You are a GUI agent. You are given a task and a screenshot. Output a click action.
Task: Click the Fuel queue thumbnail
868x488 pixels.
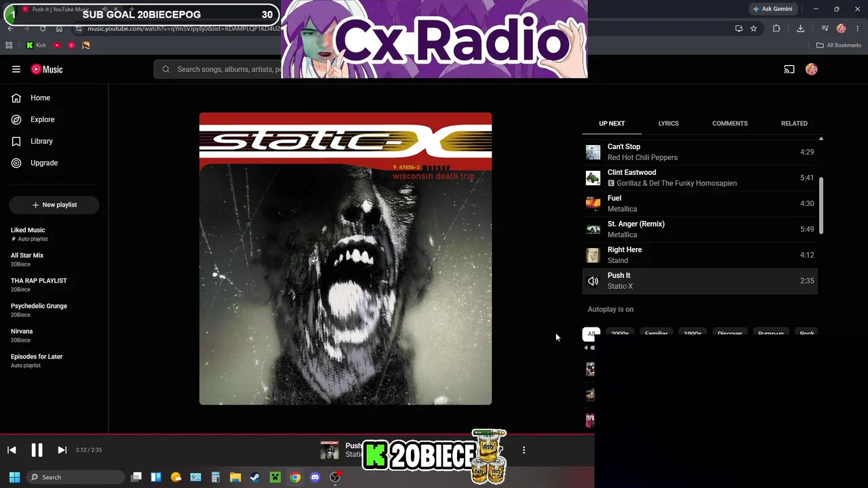click(593, 203)
